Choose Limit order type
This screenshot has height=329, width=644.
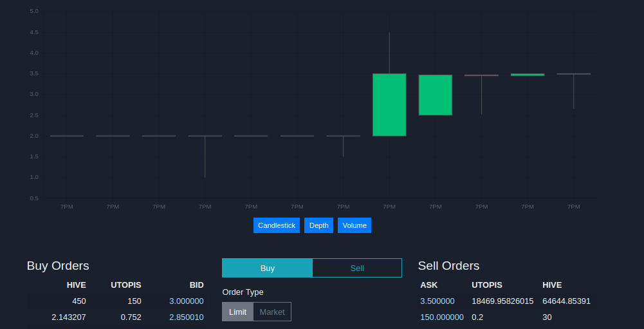[238, 312]
